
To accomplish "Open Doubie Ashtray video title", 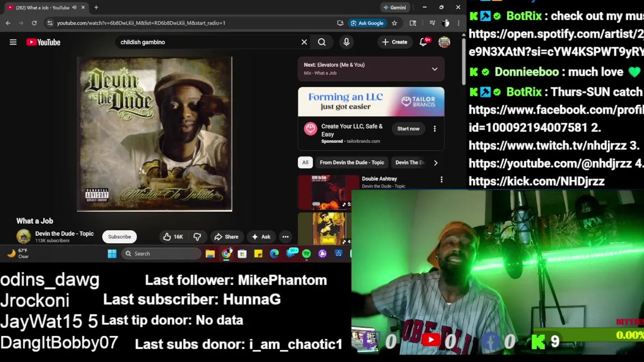I will [x=379, y=179].
